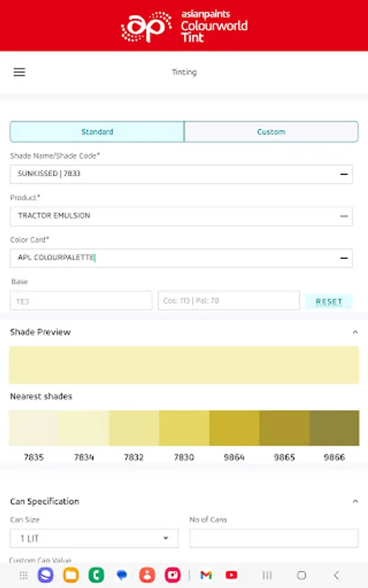Viewport: 368px width, 588px height.
Task: Select nearest shade swatch 7835
Action: click(34, 428)
